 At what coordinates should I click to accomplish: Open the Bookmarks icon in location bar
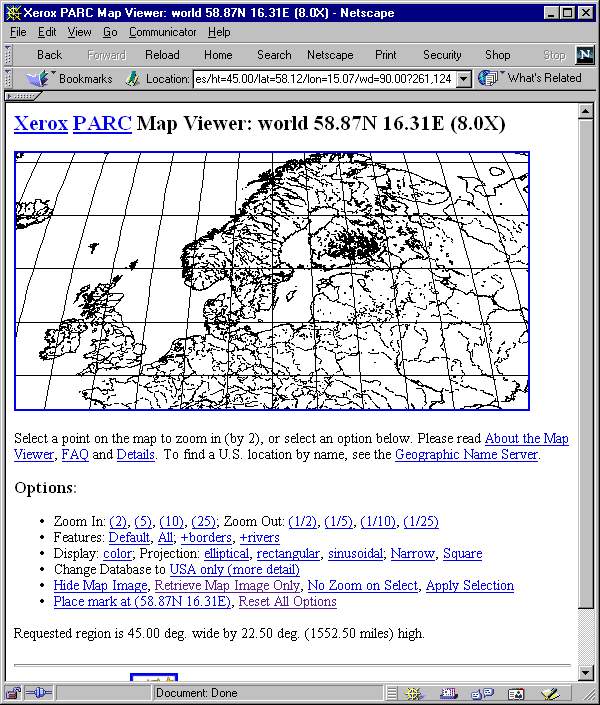[38, 78]
